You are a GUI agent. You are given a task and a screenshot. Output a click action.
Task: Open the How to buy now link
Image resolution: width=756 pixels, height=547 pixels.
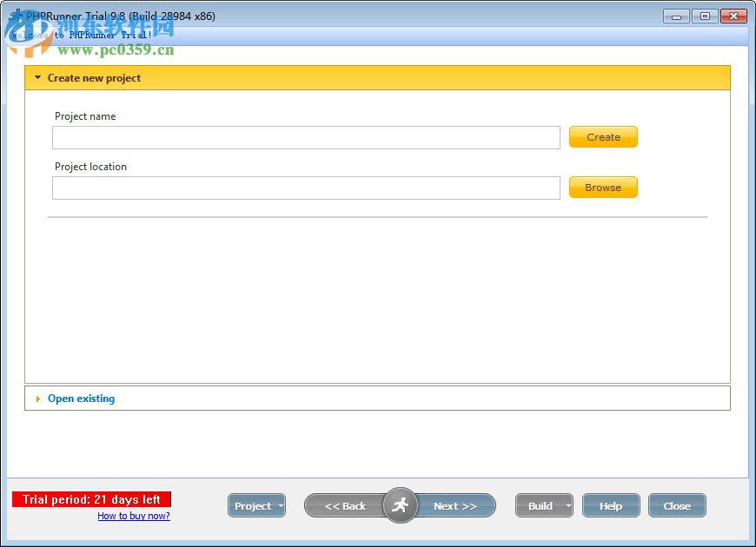[134, 516]
